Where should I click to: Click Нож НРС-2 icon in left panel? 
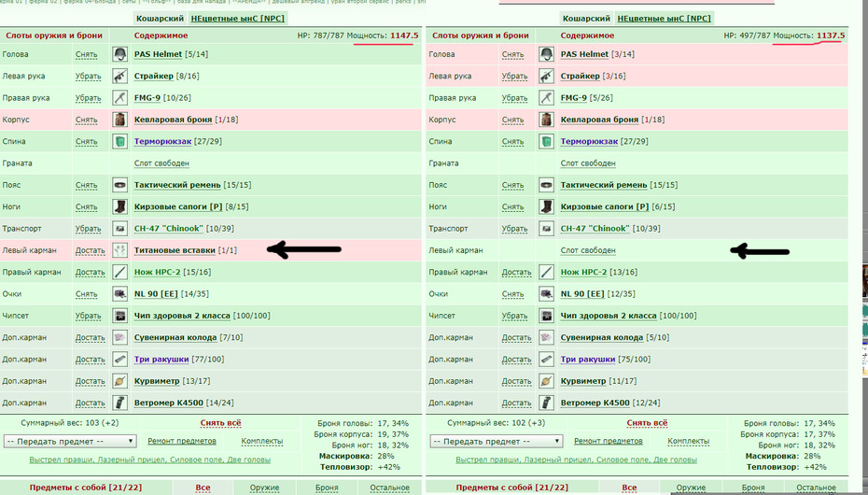coord(120,272)
